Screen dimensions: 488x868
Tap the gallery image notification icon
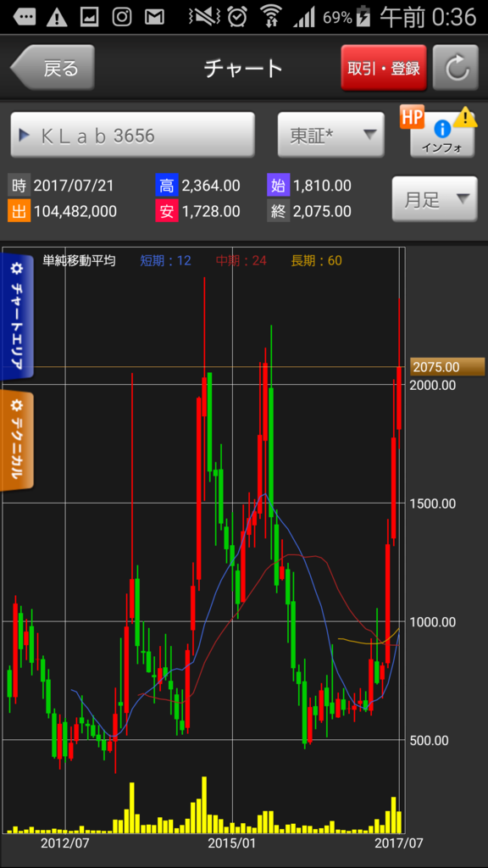tap(89, 17)
